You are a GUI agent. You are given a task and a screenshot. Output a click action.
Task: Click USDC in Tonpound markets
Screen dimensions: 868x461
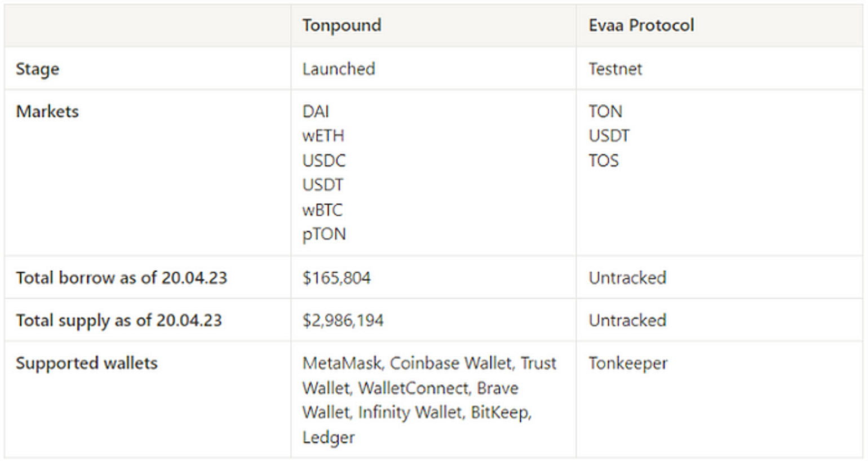tap(324, 161)
